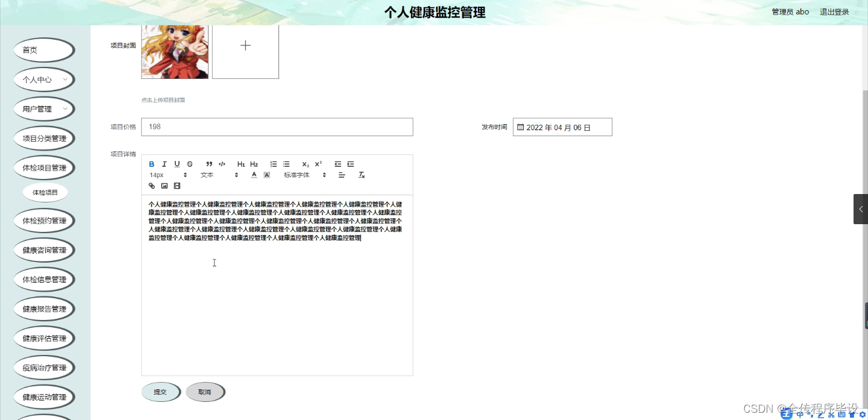Insert a video using the editor toolbar
This screenshot has height=420, width=868.
pyautogui.click(x=177, y=186)
